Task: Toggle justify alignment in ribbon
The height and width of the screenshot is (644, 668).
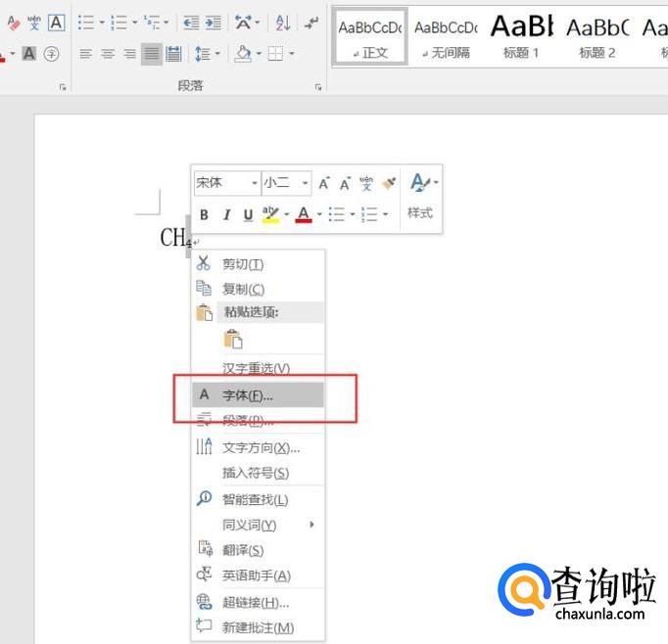Action: pos(152,54)
